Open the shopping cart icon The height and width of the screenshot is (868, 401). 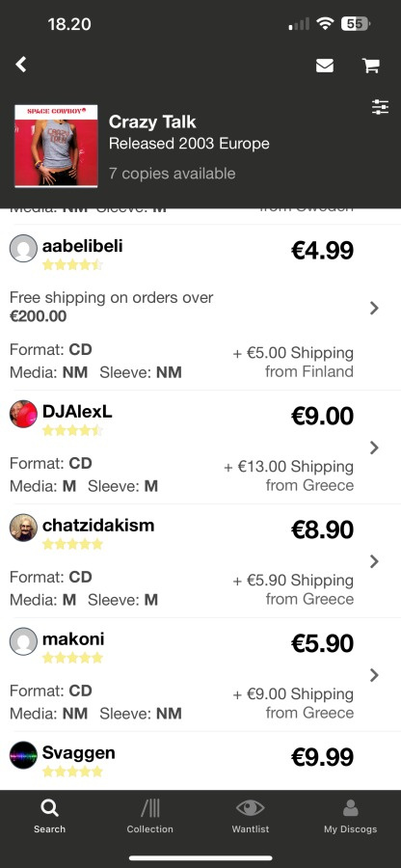[370, 66]
